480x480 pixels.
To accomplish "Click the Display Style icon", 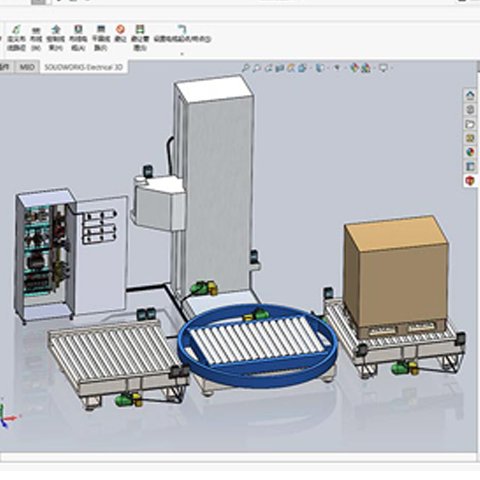I will point(320,68).
